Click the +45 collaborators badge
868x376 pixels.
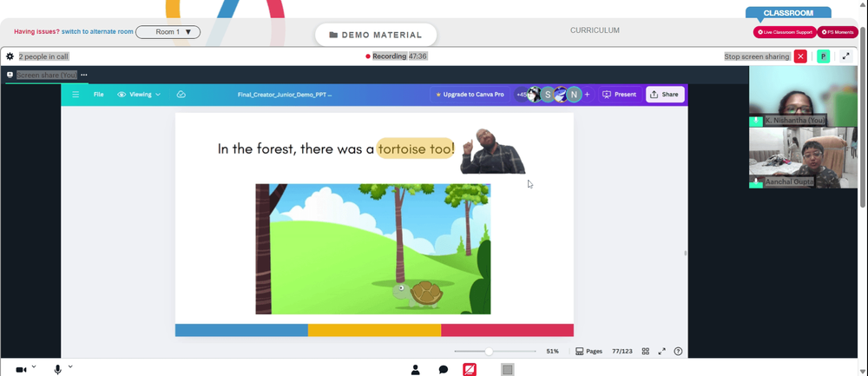pyautogui.click(x=521, y=95)
